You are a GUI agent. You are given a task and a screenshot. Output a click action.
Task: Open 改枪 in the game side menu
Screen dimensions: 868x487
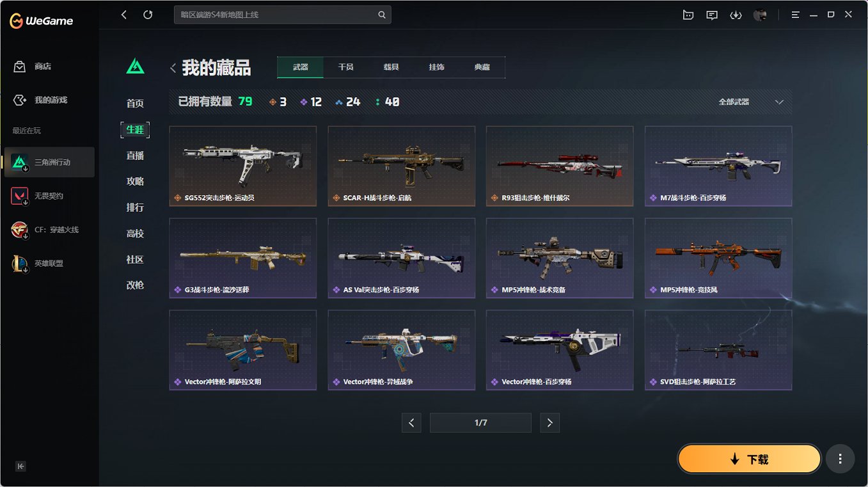pos(135,285)
